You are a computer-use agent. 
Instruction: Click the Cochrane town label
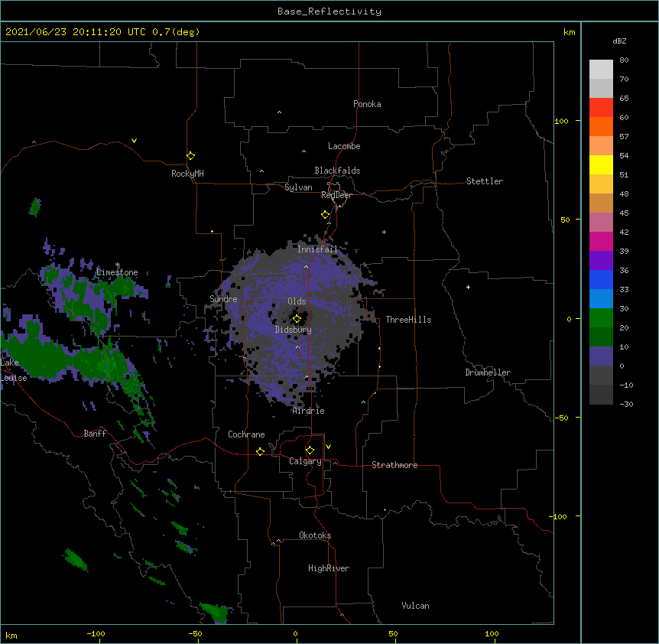pos(246,434)
